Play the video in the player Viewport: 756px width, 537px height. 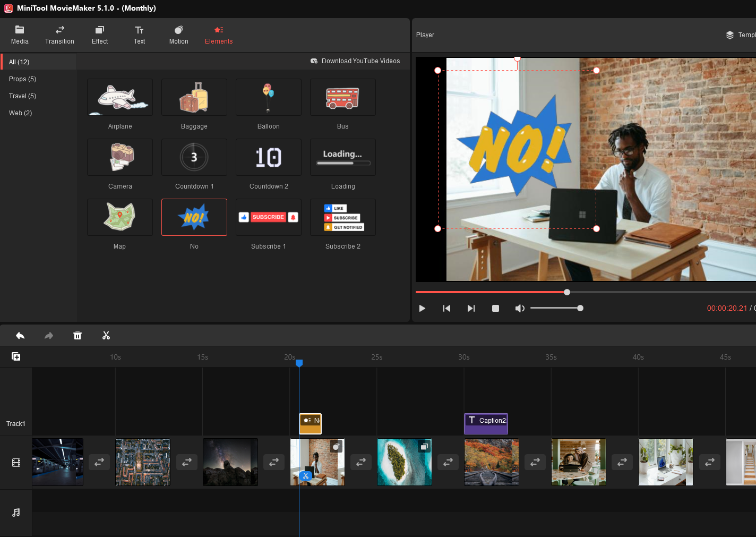(422, 308)
